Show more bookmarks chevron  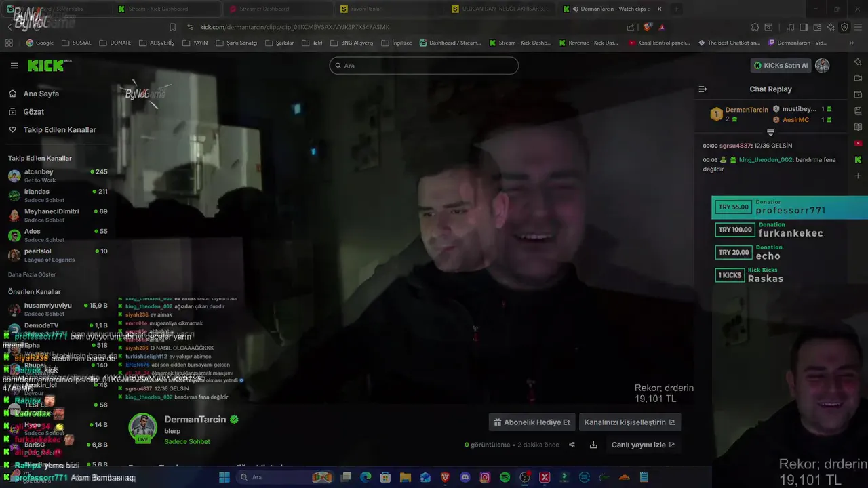851,43
